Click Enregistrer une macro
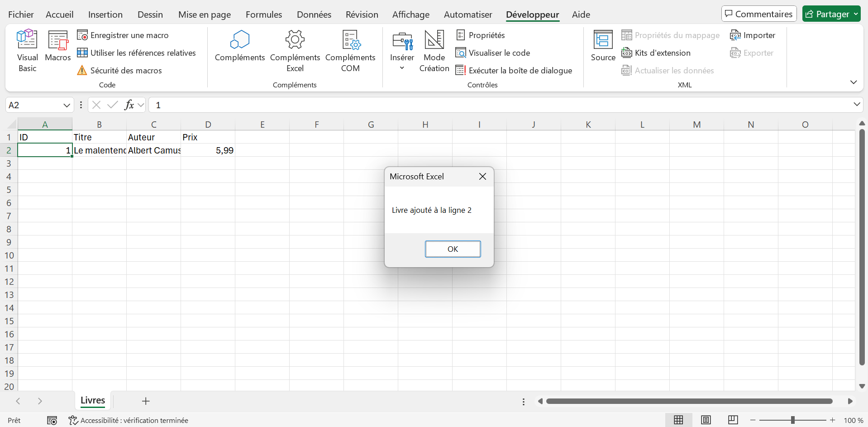The width and height of the screenshot is (868, 427). pyautogui.click(x=123, y=35)
